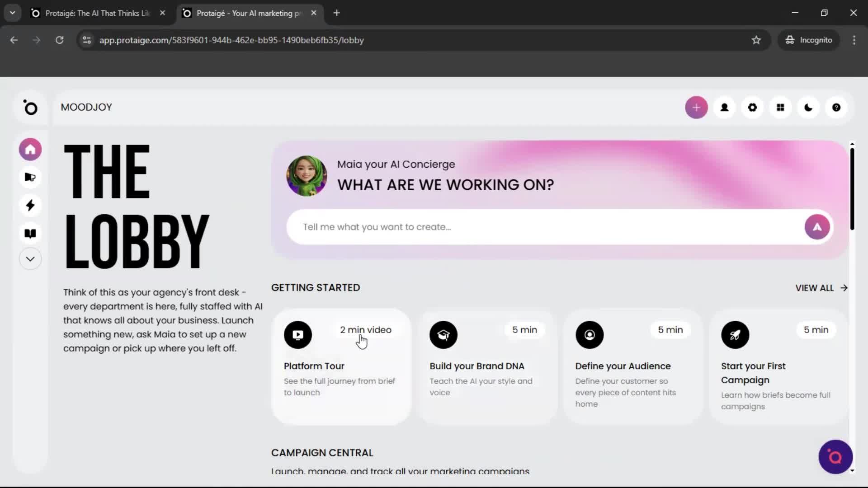The width and height of the screenshot is (868, 488).
Task: Click the help question mark icon
Action: pyautogui.click(x=836, y=107)
